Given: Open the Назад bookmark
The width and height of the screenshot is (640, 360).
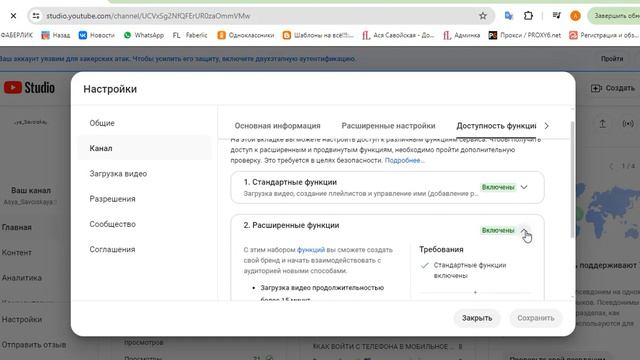Looking at the screenshot, I should tap(56, 36).
